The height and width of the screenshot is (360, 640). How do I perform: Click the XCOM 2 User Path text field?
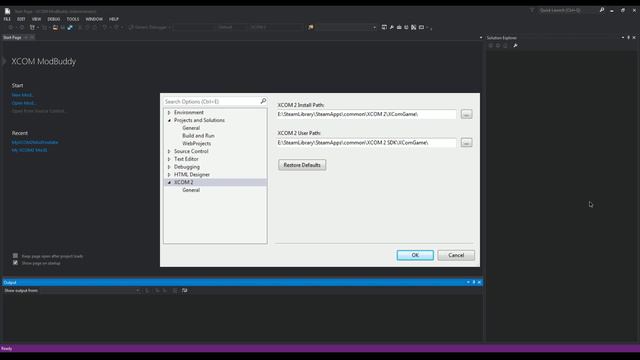[x=367, y=142]
